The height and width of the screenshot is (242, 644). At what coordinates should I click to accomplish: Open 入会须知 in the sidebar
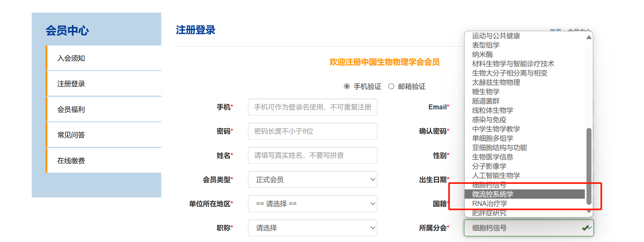pyautogui.click(x=71, y=58)
